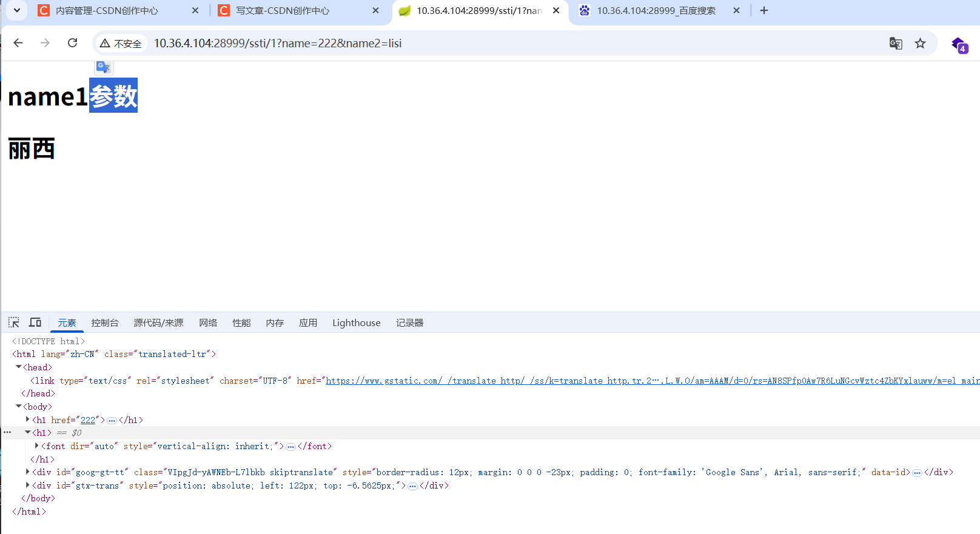The height and width of the screenshot is (534, 980).
Task: Open the 源代码/来源 DevTools panel
Action: tap(158, 323)
